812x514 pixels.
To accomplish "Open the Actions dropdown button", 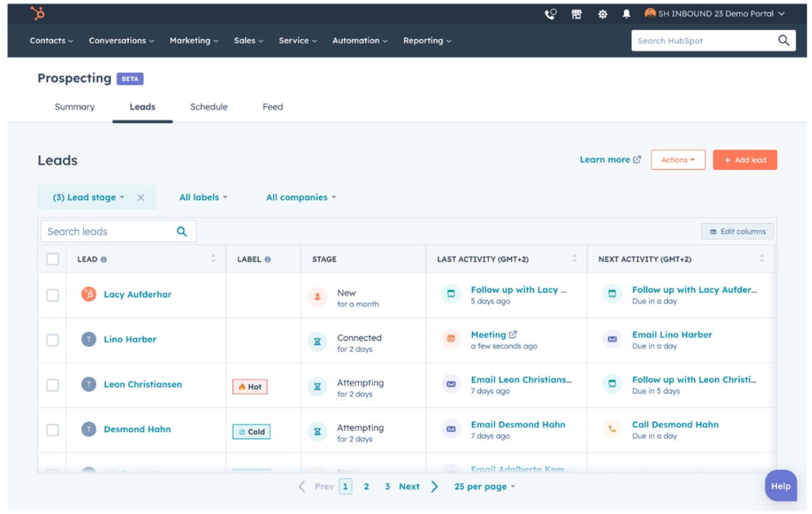I will point(678,160).
